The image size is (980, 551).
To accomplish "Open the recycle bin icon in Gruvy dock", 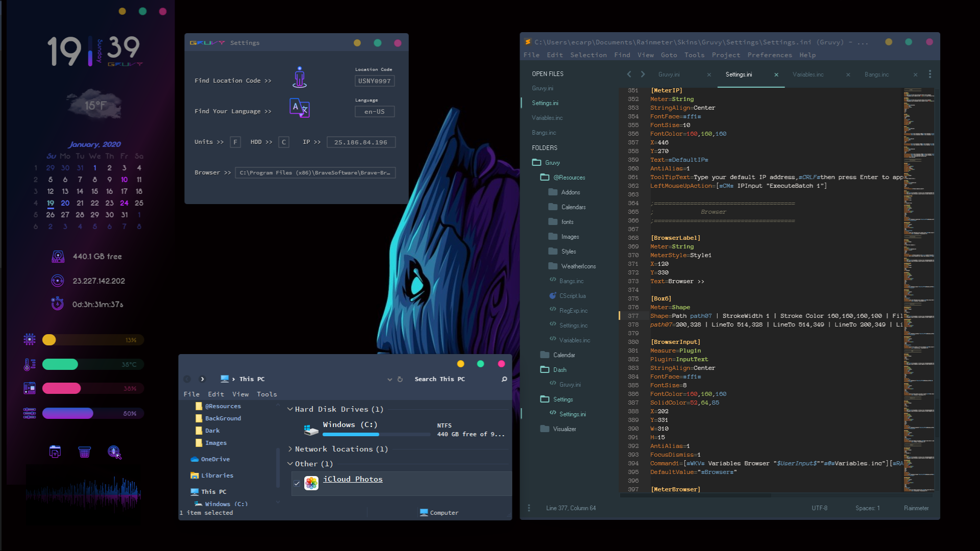I will point(84,453).
